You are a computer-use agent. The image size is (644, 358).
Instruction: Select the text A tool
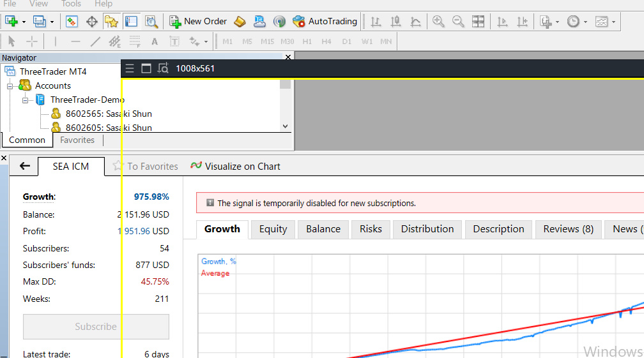click(x=155, y=41)
